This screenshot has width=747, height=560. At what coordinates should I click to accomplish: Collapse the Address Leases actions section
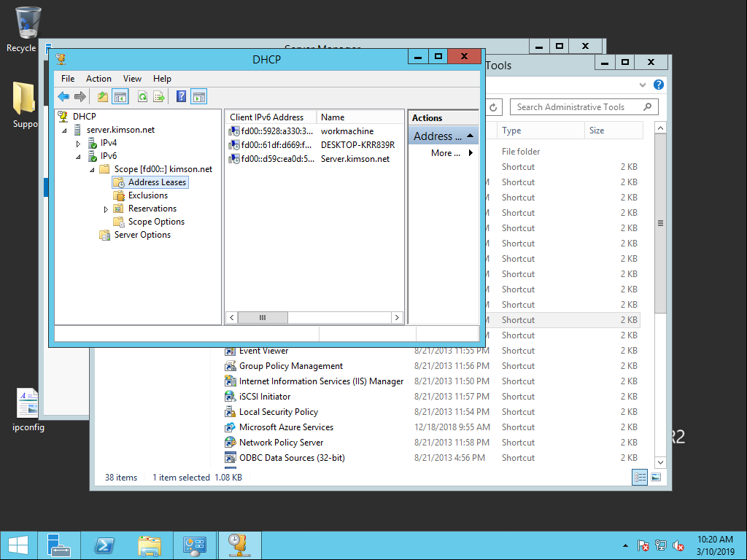pyautogui.click(x=471, y=136)
